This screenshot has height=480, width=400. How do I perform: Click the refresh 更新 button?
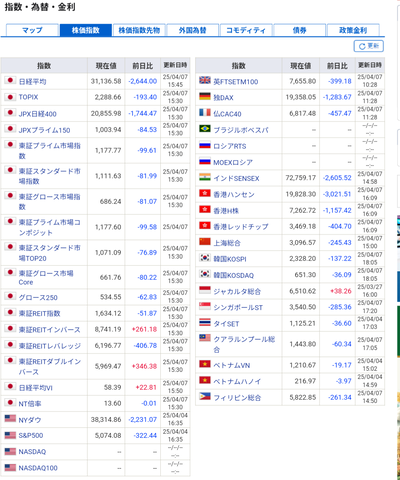click(369, 46)
